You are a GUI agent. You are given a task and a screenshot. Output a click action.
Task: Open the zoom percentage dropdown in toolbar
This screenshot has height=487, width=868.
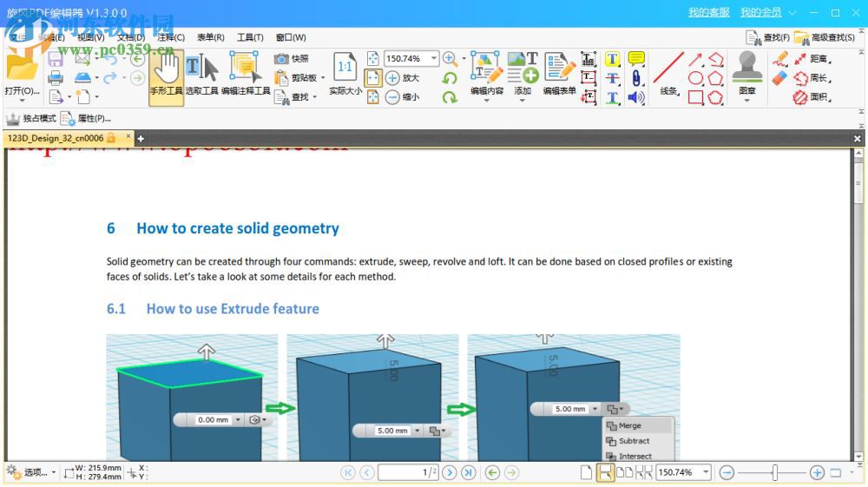[433, 59]
